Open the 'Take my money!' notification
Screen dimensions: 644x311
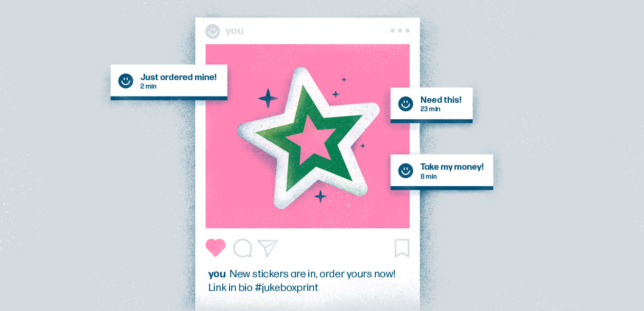pos(442,172)
